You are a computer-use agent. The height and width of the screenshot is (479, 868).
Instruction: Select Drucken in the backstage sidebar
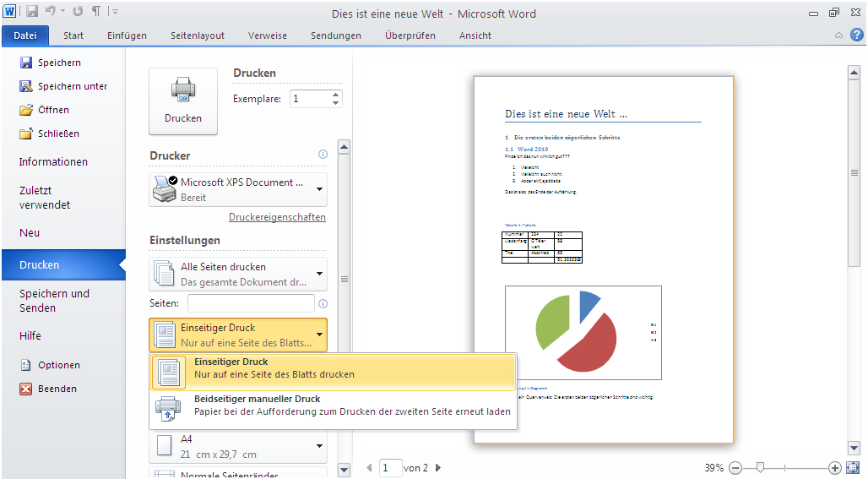tap(63, 264)
